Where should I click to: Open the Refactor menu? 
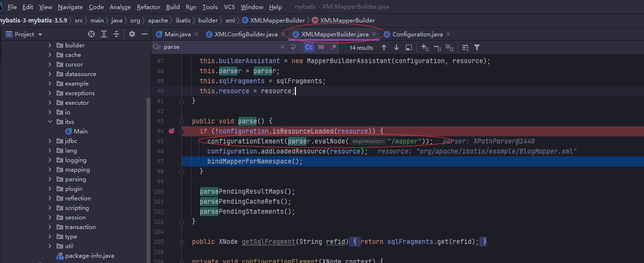tap(148, 7)
